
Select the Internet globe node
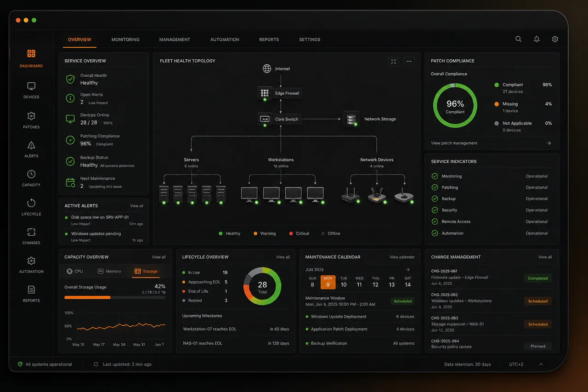(267, 69)
